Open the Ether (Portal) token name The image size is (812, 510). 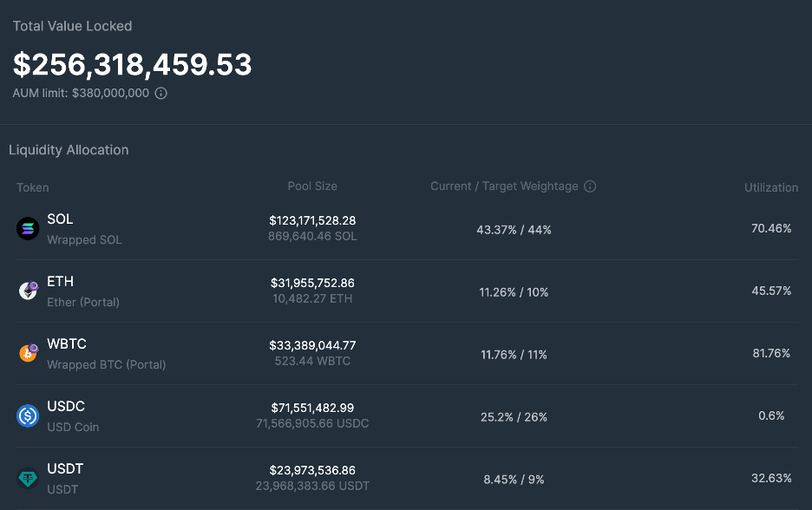83,303
